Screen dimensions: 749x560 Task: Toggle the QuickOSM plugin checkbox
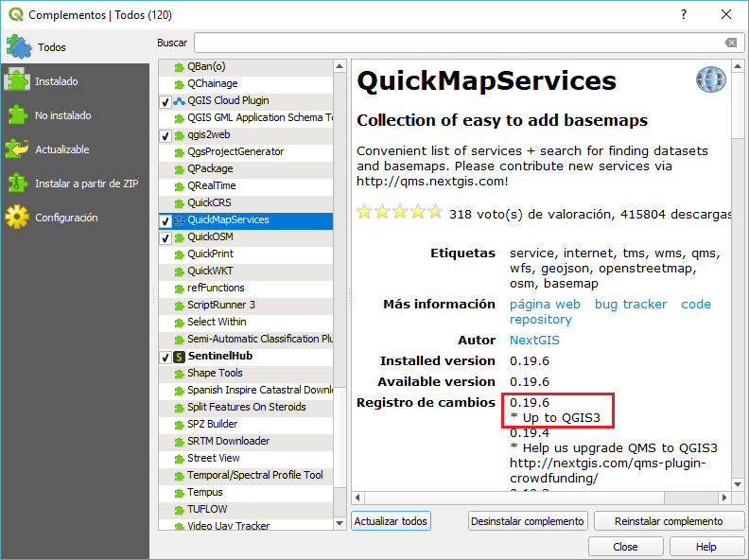[165, 238]
